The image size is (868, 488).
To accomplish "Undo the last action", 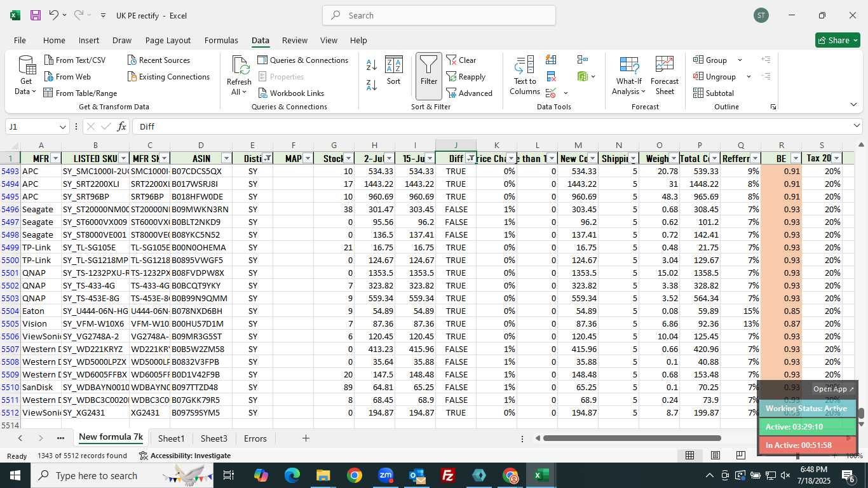I will 53,15.
